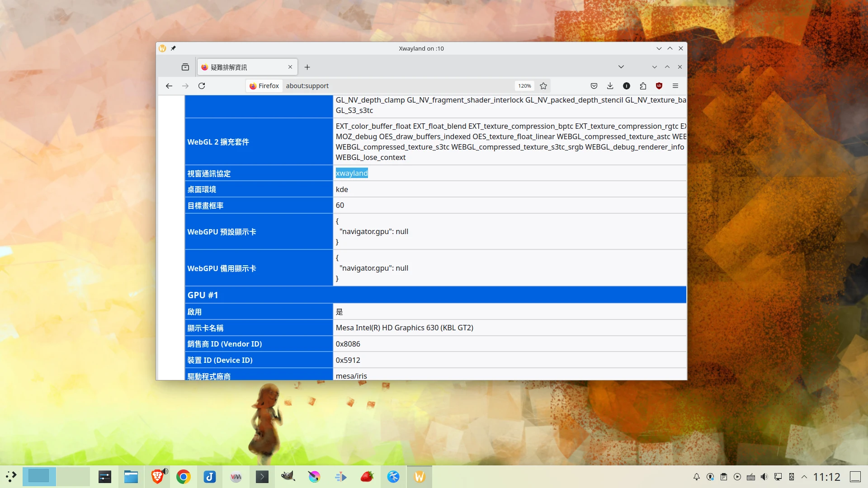Click the reload page button
This screenshot has height=488, width=868.
(x=202, y=86)
